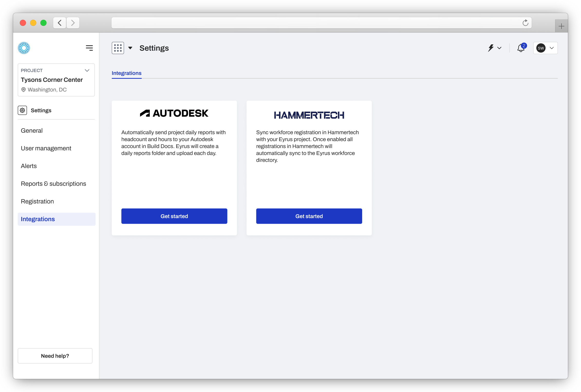
Task: Collapse the sidebar with hamburger icon
Action: pyautogui.click(x=89, y=48)
